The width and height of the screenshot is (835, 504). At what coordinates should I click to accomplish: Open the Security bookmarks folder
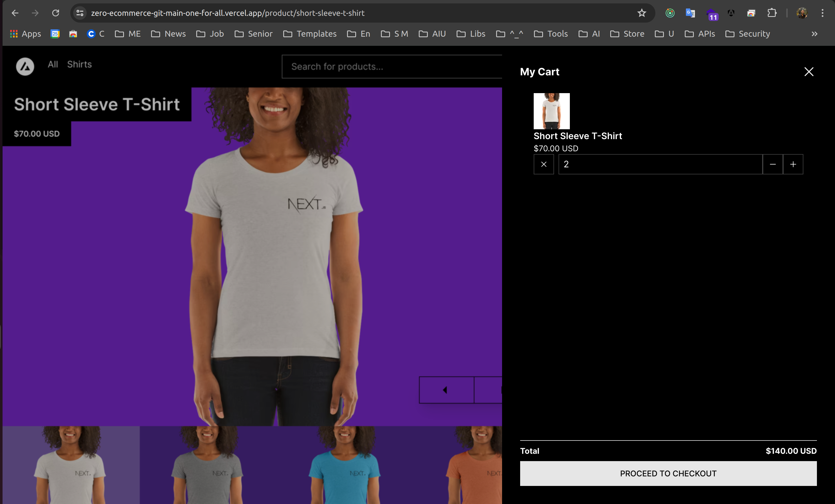coord(747,34)
